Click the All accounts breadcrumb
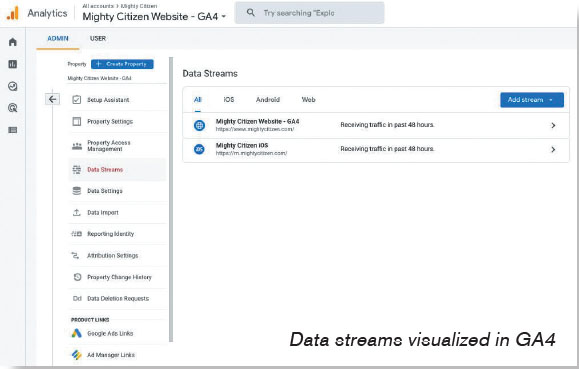 98,6
